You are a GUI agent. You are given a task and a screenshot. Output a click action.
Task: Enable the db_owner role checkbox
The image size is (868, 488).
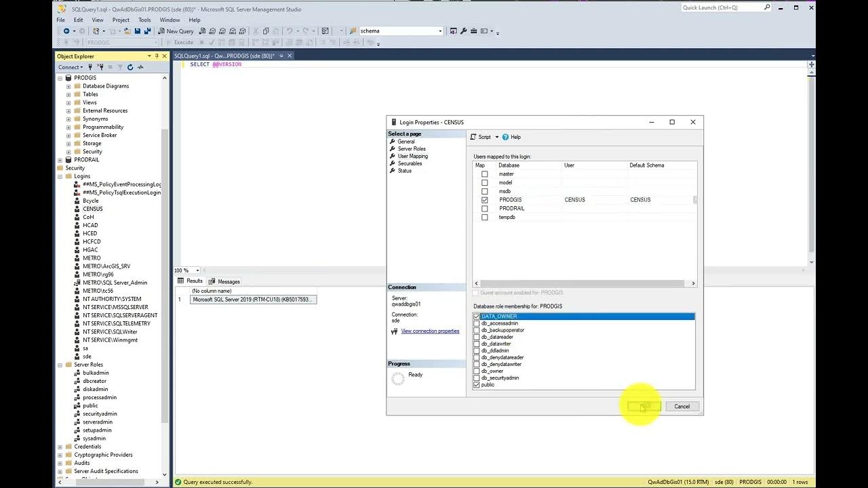pyautogui.click(x=477, y=371)
